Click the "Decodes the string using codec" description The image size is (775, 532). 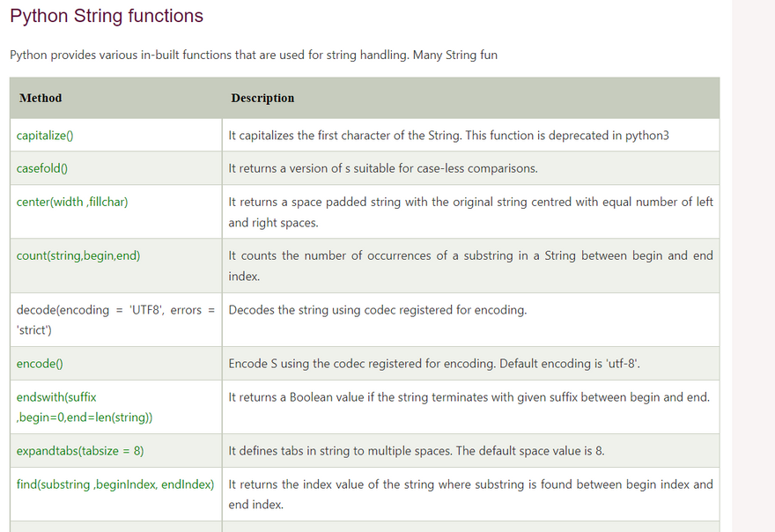click(x=377, y=310)
